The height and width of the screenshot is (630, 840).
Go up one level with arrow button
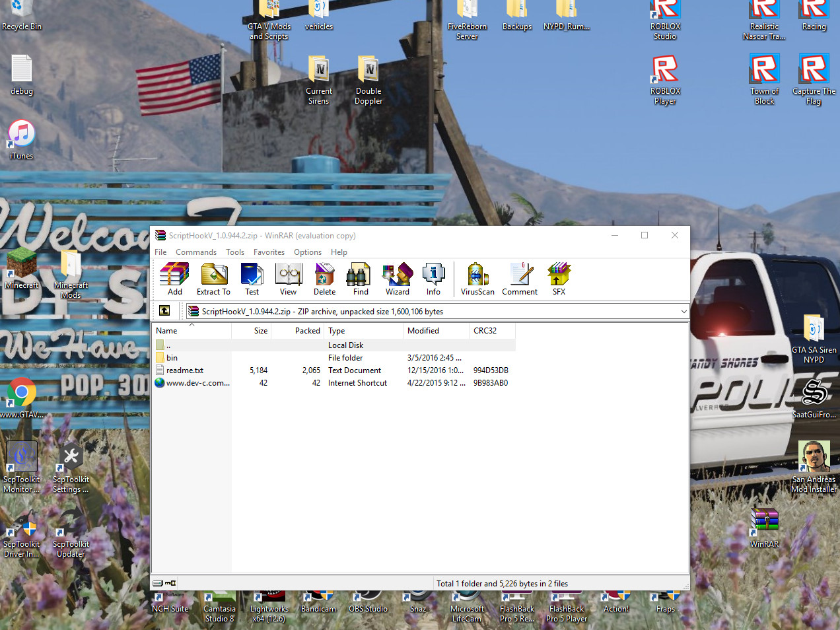coord(164,310)
